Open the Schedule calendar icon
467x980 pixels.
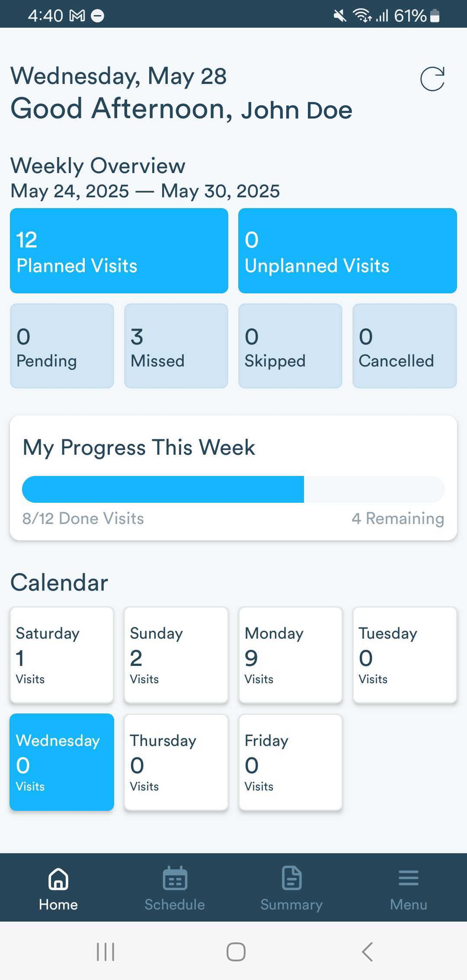point(175,878)
